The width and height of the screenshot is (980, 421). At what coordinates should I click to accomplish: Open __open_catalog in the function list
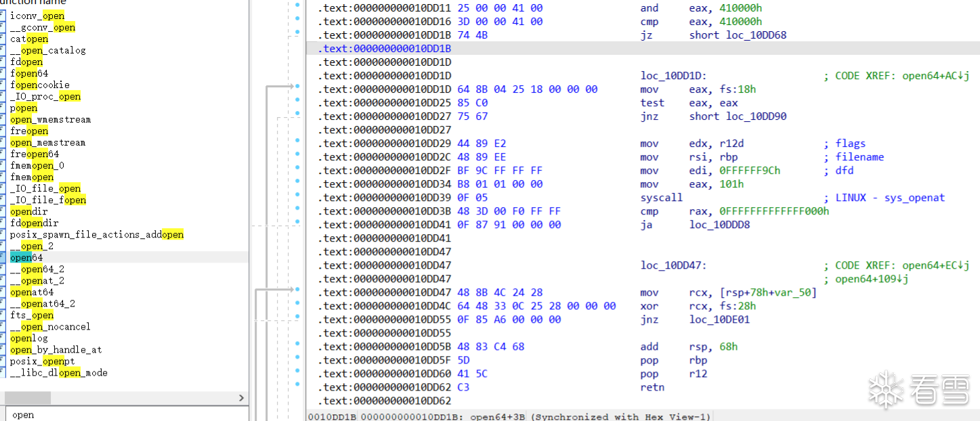47,50
